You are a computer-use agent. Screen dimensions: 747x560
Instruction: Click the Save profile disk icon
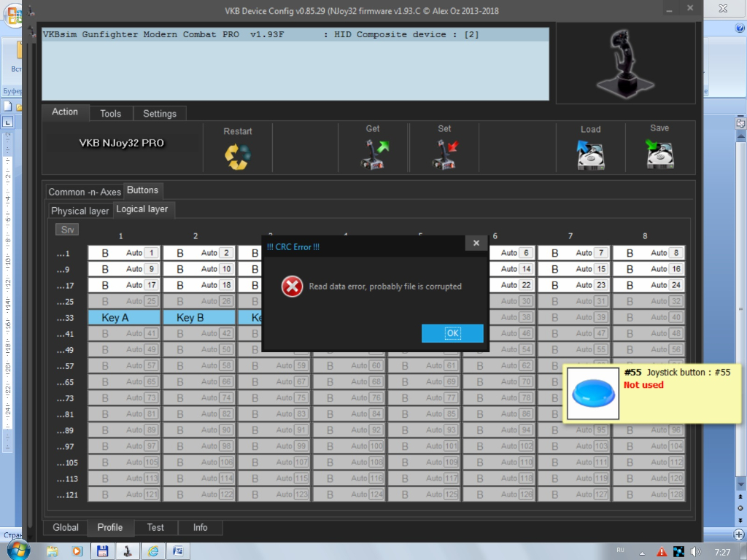(x=659, y=155)
